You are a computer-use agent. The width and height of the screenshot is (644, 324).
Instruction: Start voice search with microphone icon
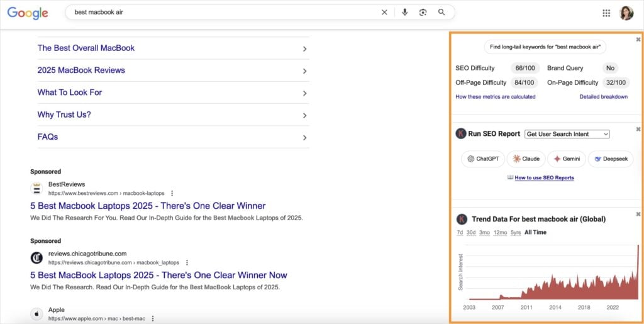405,13
